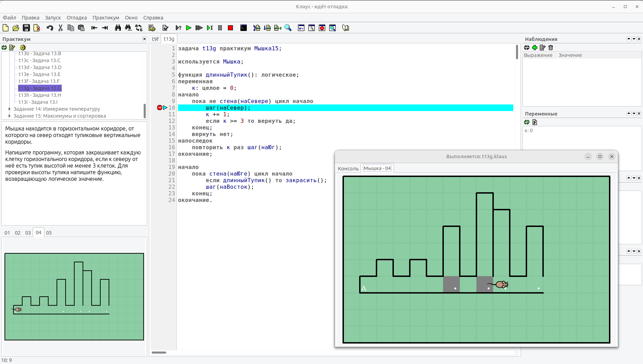
Task: Open a file using the folder icon
Action: point(16,28)
